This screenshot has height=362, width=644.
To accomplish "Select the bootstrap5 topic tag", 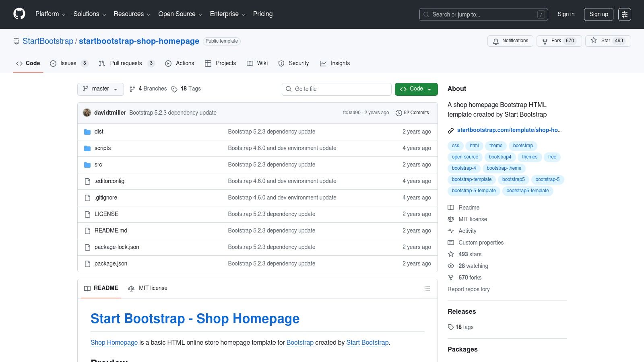I will [x=513, y=179].
